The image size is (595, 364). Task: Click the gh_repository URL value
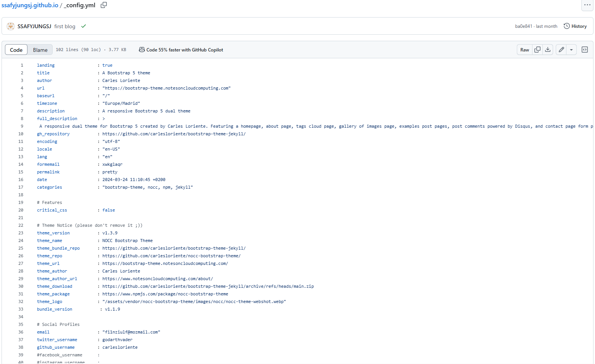174,134
